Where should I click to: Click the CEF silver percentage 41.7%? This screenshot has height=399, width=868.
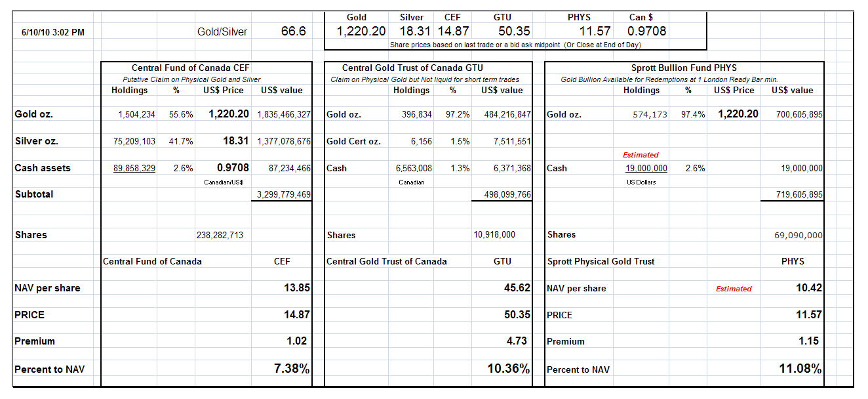(181, 141)
